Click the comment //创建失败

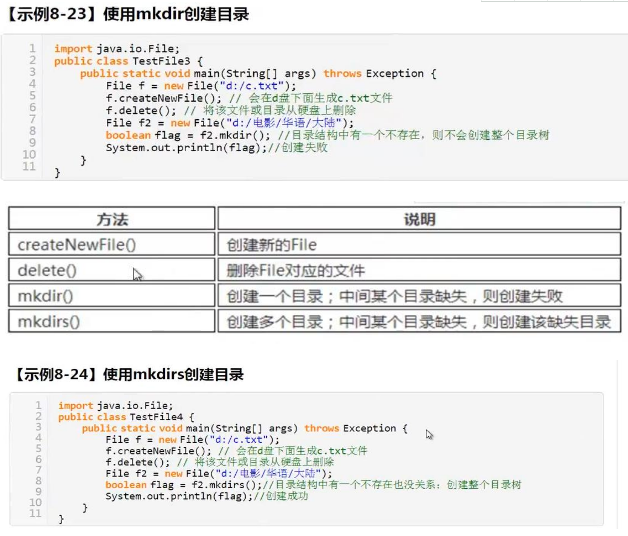point(298,147)
